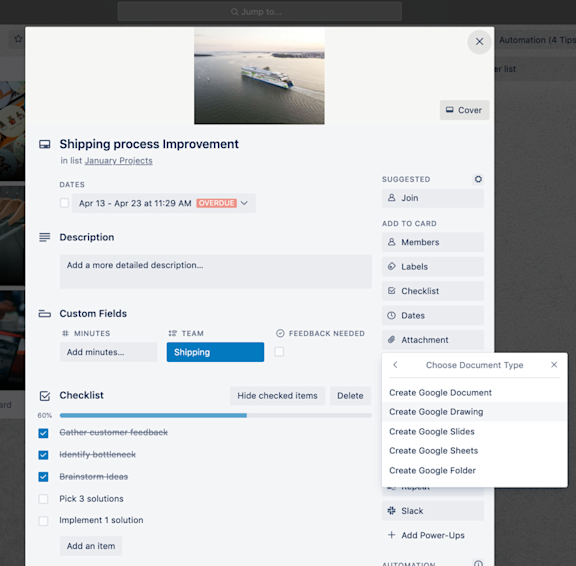Uncheck Identify bottleneck item
Viewport: 576px width, 566px height.
tap(43, 455)
